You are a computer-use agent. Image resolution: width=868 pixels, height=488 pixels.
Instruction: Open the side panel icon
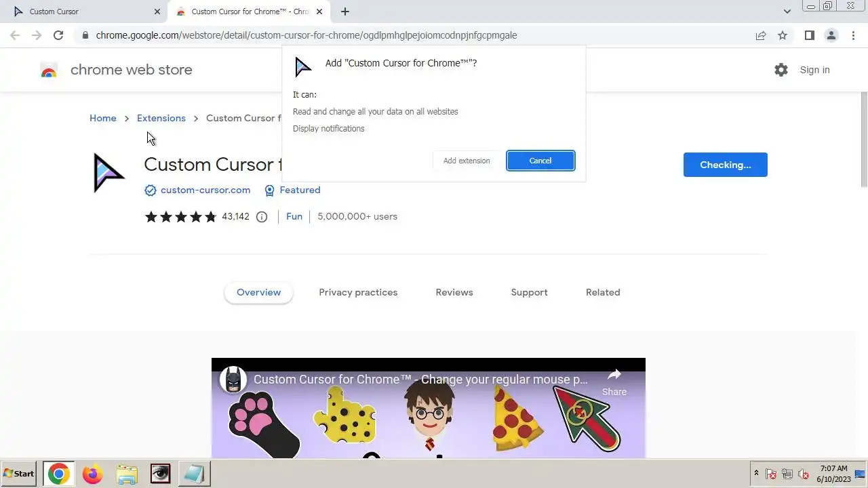pos(809,35)
